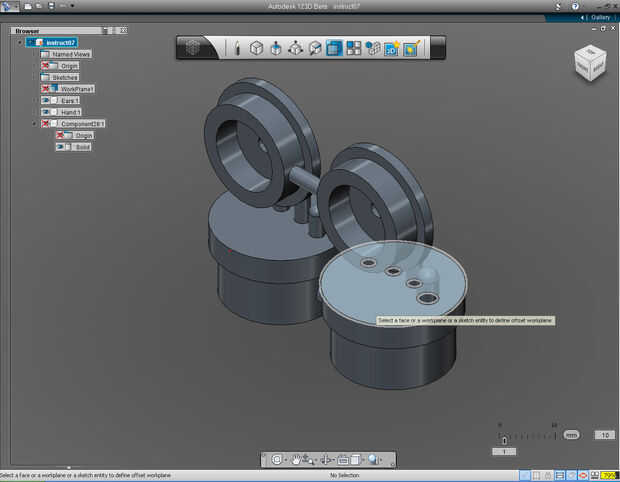
Task: Open the highlighted Construct workplane tool
Action: (334, 47)
